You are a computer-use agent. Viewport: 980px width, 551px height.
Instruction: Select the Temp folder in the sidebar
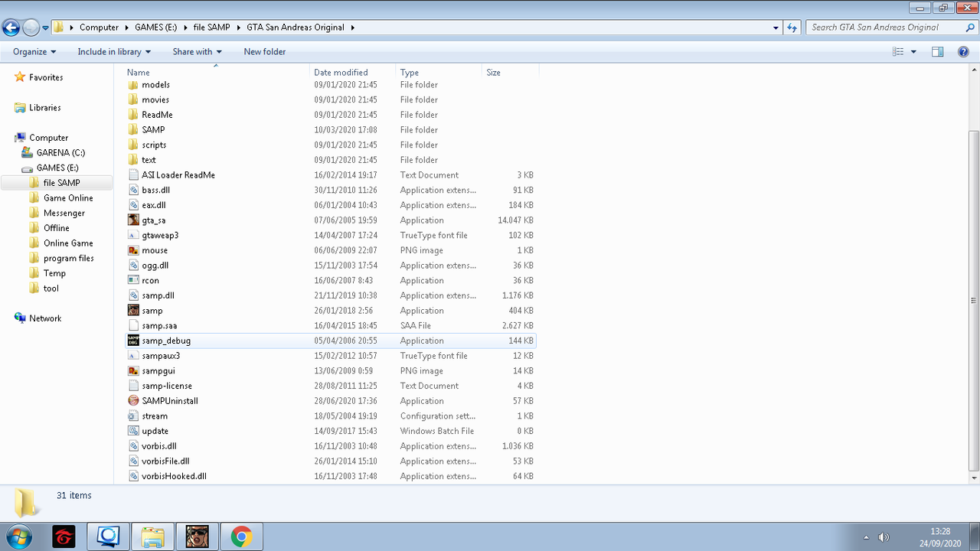click(x=54, y=273)
